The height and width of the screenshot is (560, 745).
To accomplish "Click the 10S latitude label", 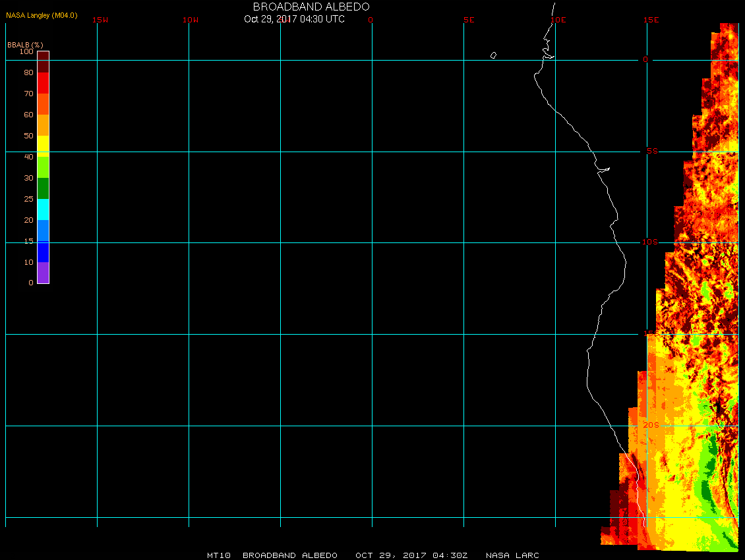I will click(x=649, y=242).
